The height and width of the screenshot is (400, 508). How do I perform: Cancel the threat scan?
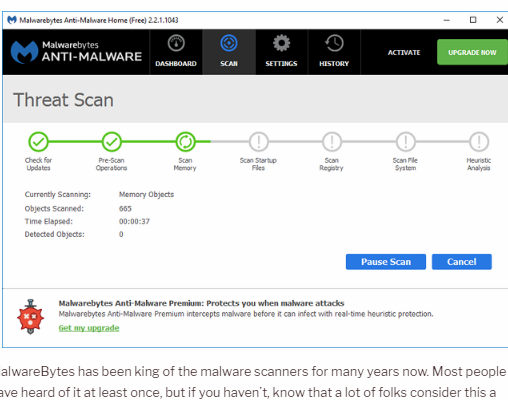coord(462,262)
